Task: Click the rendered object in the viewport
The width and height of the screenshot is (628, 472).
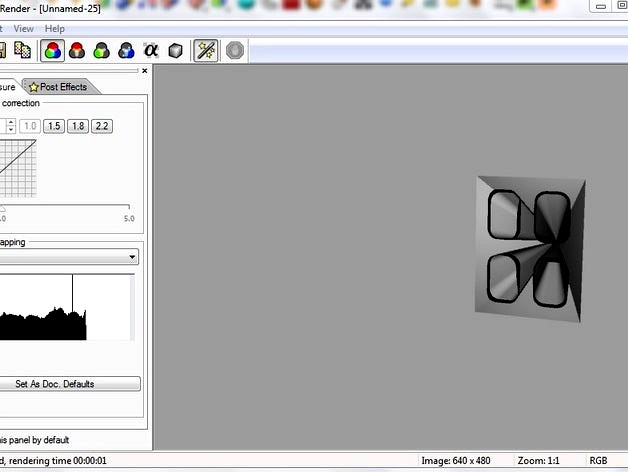Action: pyautogui.click(x=528, y=248)
